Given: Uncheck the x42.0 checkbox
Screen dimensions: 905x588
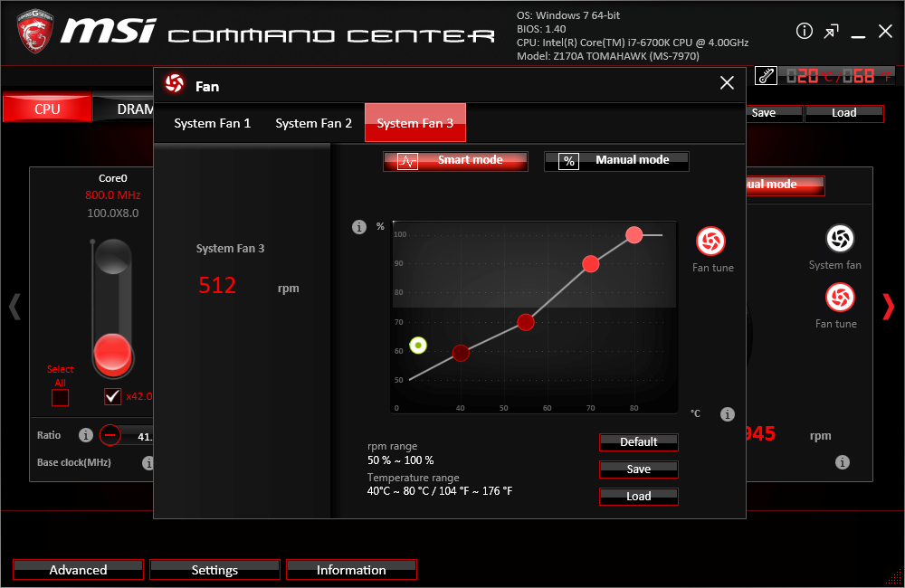Looking at the screenshot, I should click(x=112, y=396).
